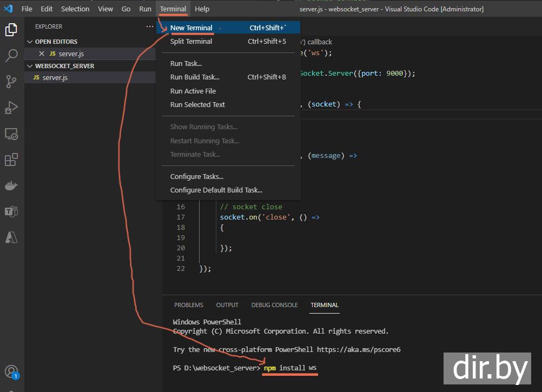
Task: Open the Explorer view in activity bar
Action: click(11, 30)
